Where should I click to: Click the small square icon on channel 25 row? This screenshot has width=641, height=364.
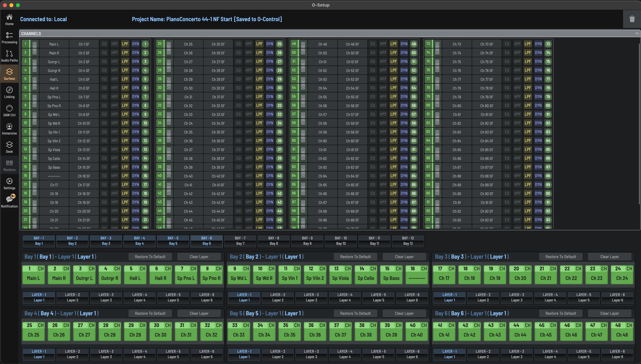[169, 44]
